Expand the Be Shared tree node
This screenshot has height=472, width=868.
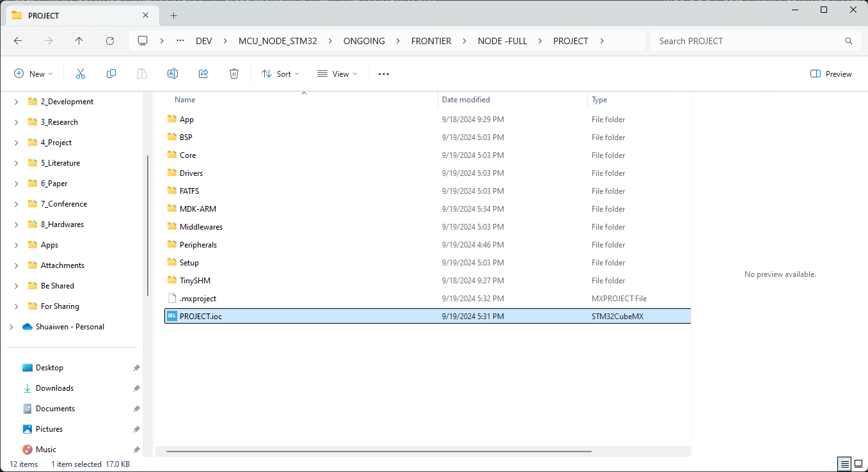[x=17, y=286]
